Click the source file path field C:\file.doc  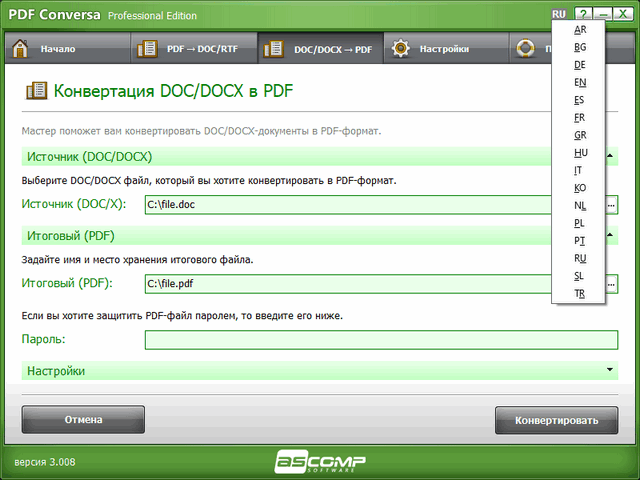point(348,204)
